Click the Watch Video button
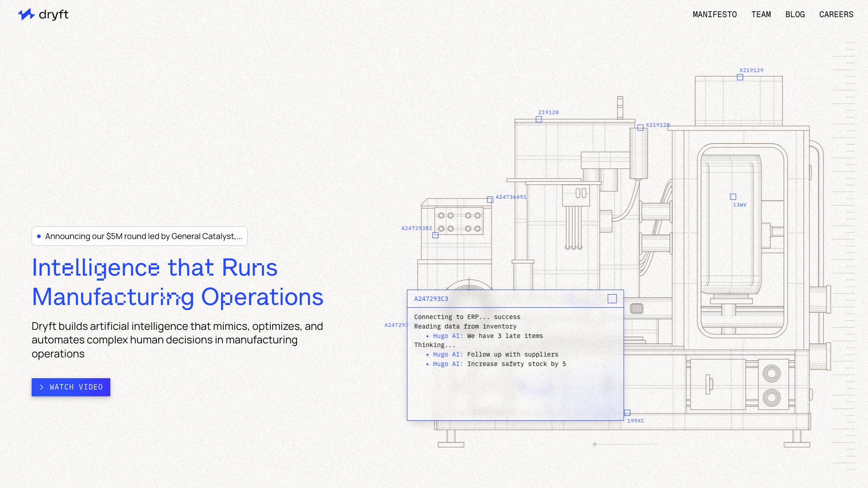This screenshot has height=488, width=868. click(71, 387)
